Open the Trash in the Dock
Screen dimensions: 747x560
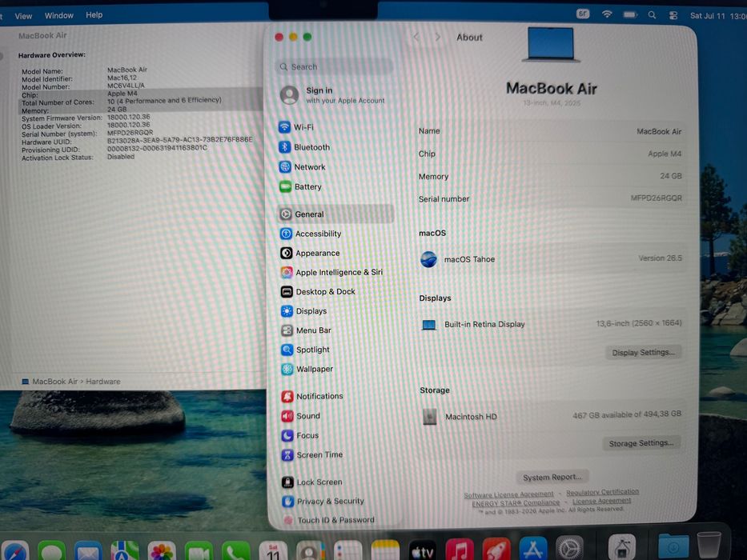[x=709, y=546]
